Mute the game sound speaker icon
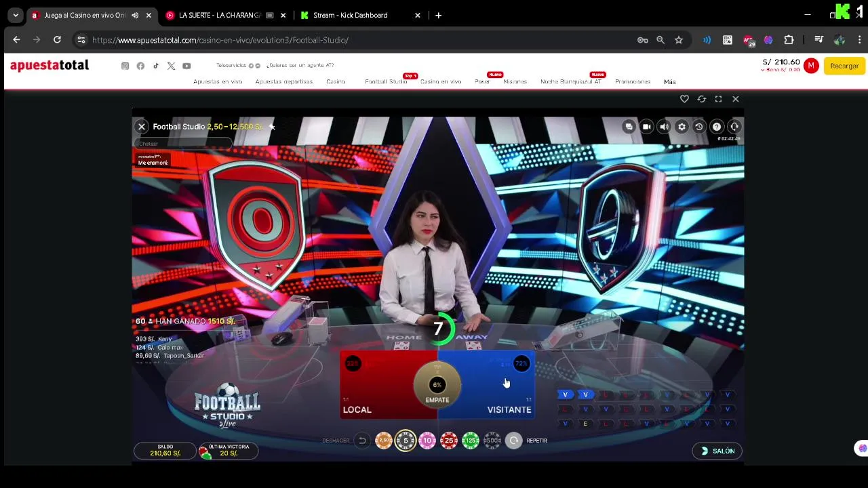Viewport: 868px width, 488px height. pos(665,127)
